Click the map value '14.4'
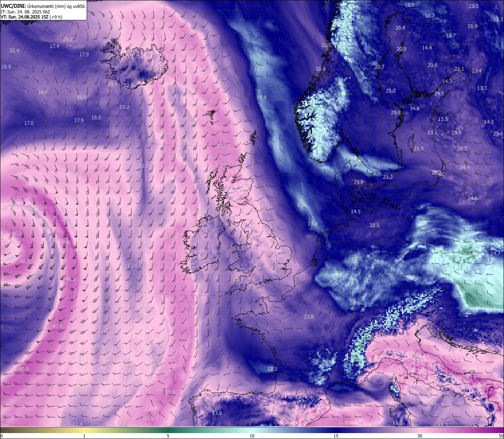The width and height of the screenshot is (504, 439). pos(427,48)
